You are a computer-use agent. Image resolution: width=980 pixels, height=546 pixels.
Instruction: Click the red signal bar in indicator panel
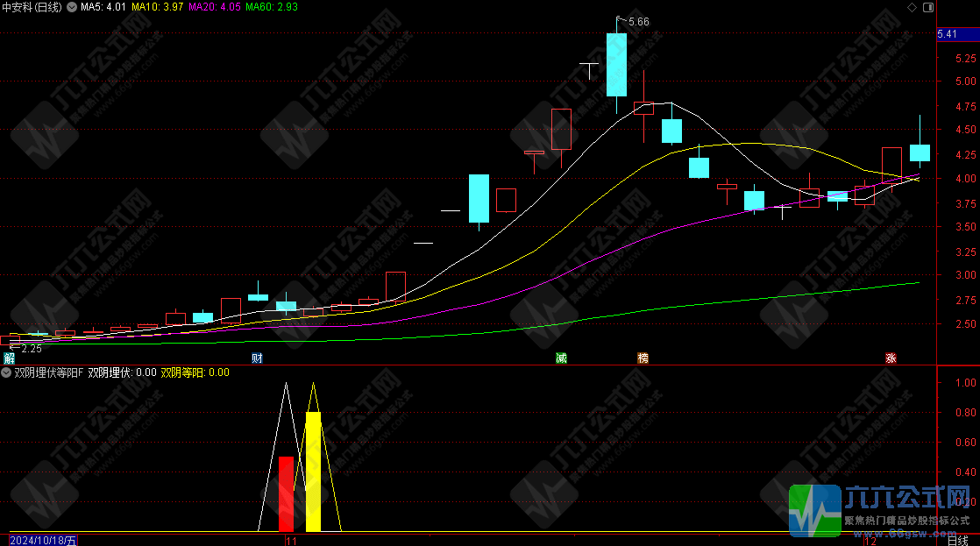[x=286, y=493]
